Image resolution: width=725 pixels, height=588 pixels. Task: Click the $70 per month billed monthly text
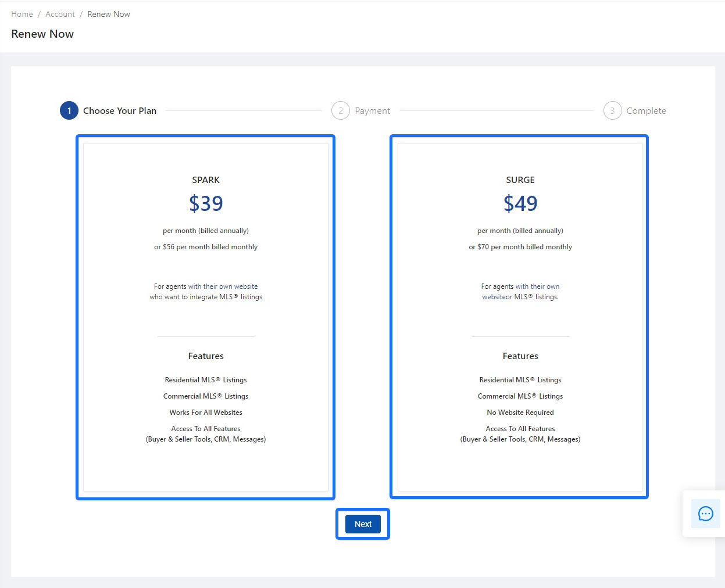click(520, 247)
